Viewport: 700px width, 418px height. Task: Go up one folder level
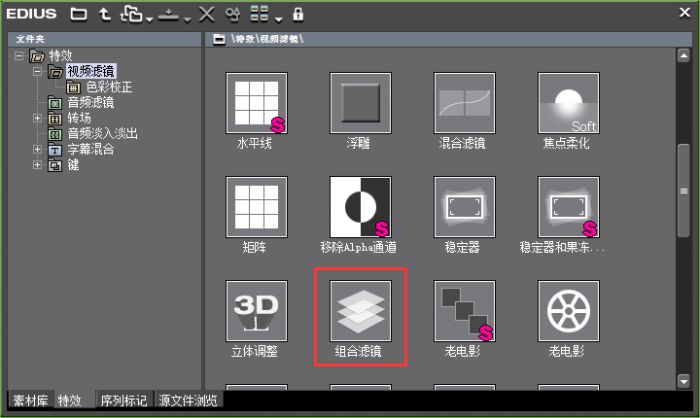pyautogui.click(x=106, y=14)
